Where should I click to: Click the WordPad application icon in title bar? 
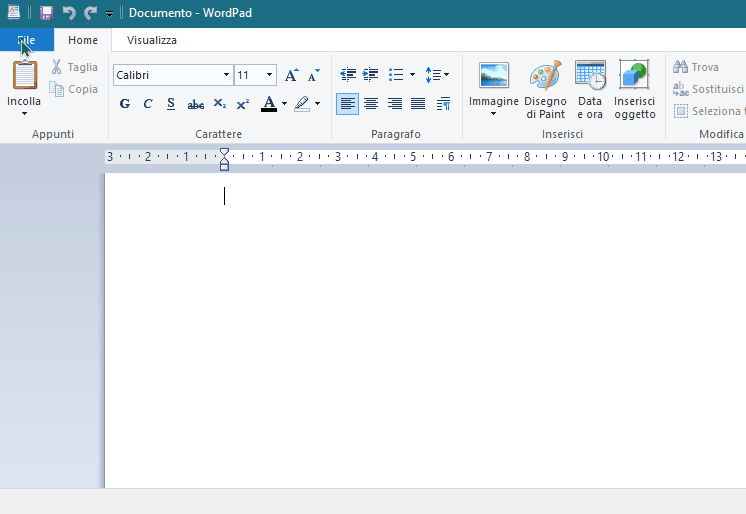pyautogui.click(x=14, y=12)
